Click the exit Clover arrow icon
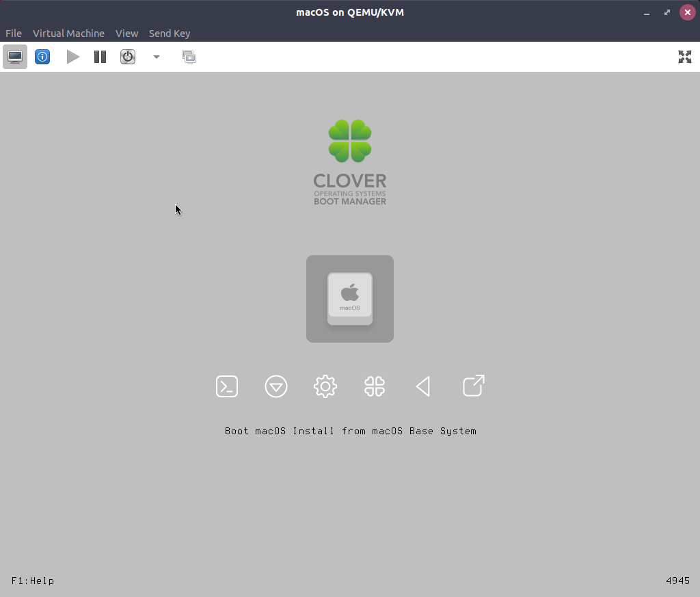The height and width of the screenshot is (597, 700). [474, 385]
